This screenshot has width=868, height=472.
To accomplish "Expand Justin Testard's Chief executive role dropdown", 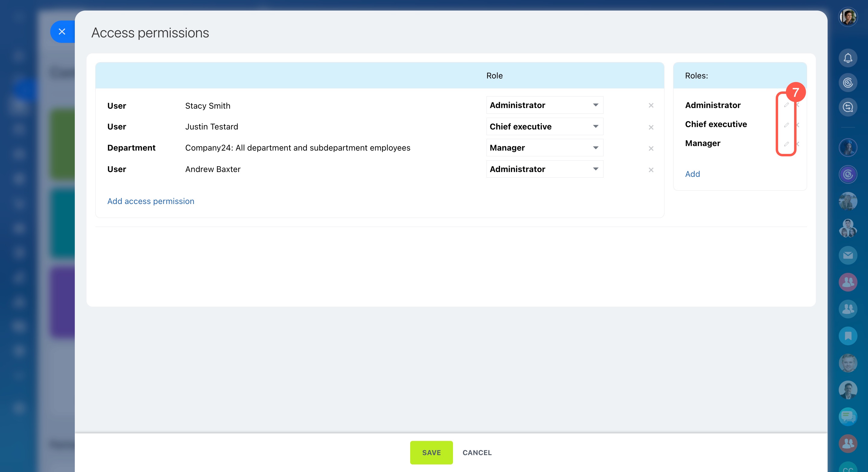I will point(544,126).
